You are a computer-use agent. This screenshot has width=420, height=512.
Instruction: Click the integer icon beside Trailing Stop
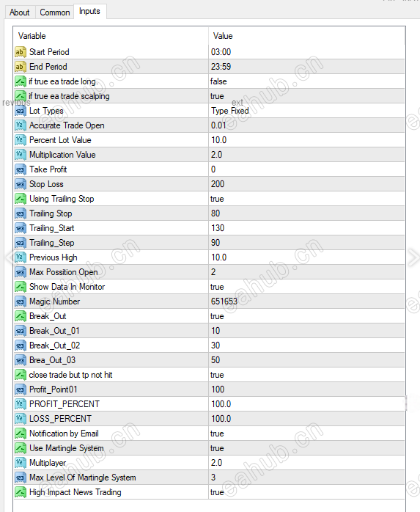click(21, 213)
